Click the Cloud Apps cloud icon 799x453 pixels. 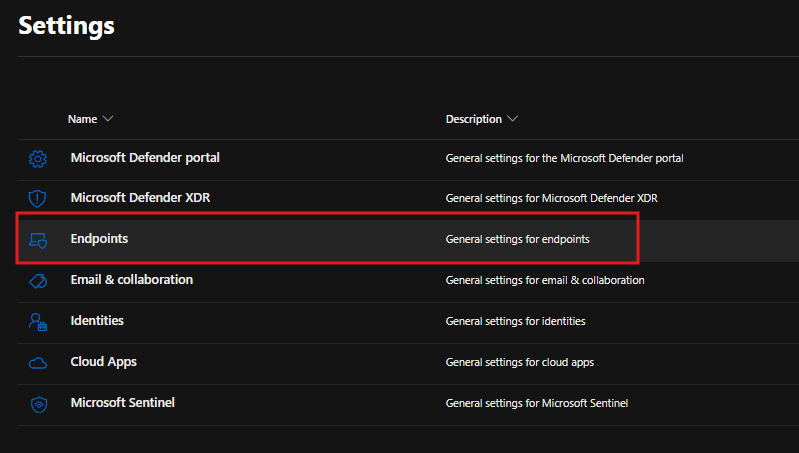point(38,363)
